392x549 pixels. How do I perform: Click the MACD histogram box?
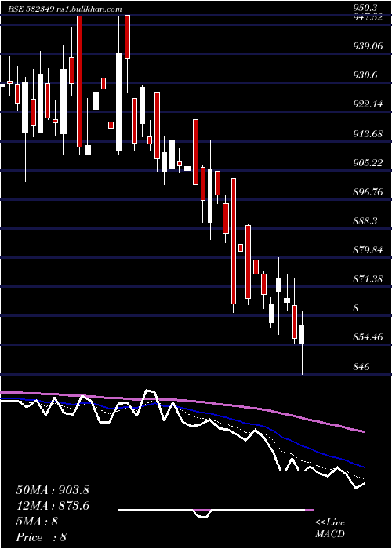(216, 510)
